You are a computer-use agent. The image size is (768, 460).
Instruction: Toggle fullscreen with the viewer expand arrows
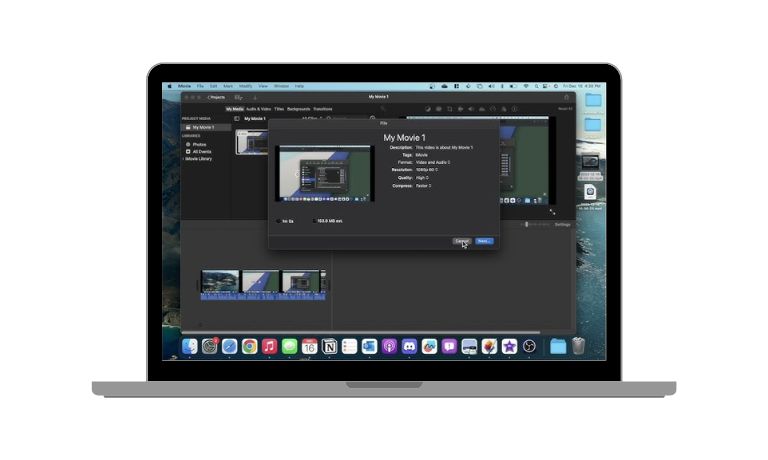(x=552, y=211)
